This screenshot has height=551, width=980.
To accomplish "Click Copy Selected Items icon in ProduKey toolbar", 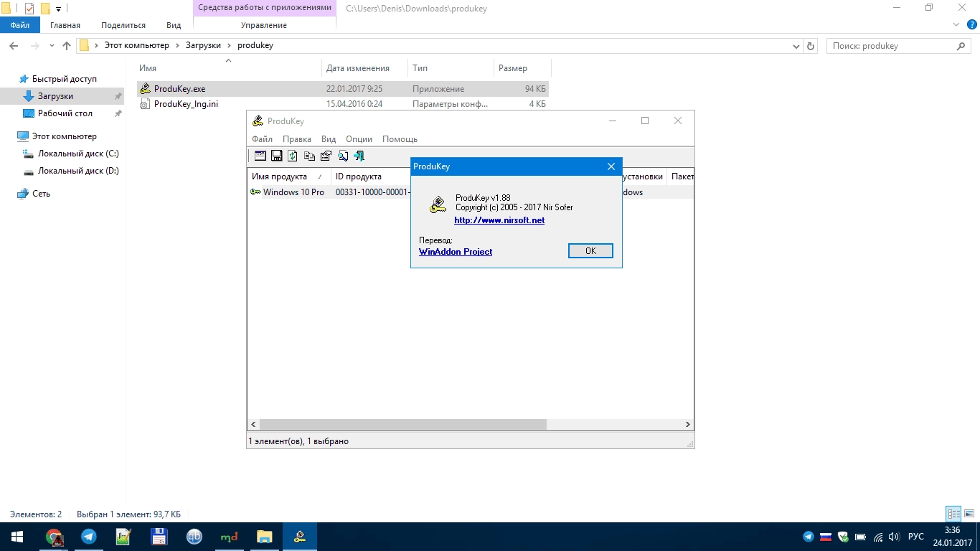I will click(310, 156).
